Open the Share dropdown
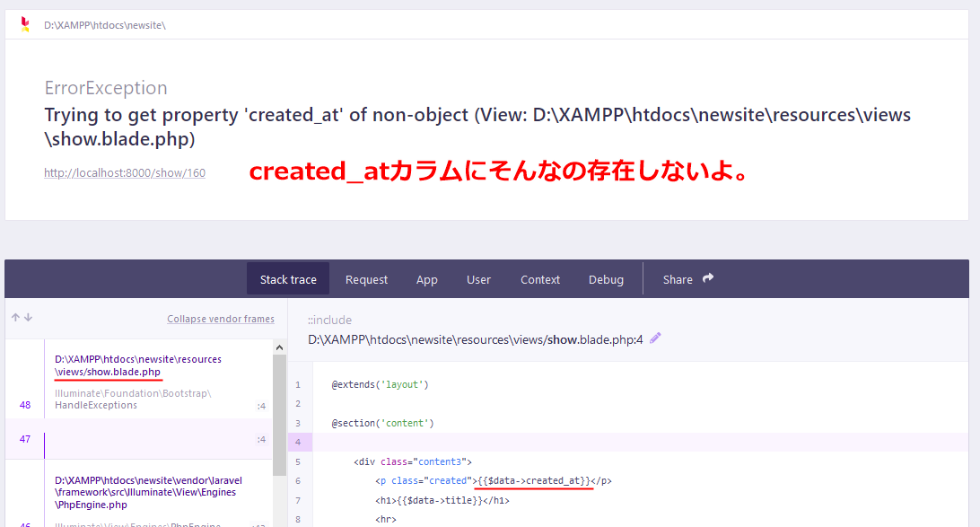The height and width of the screenshot is (527, 980). pos(687,279)
